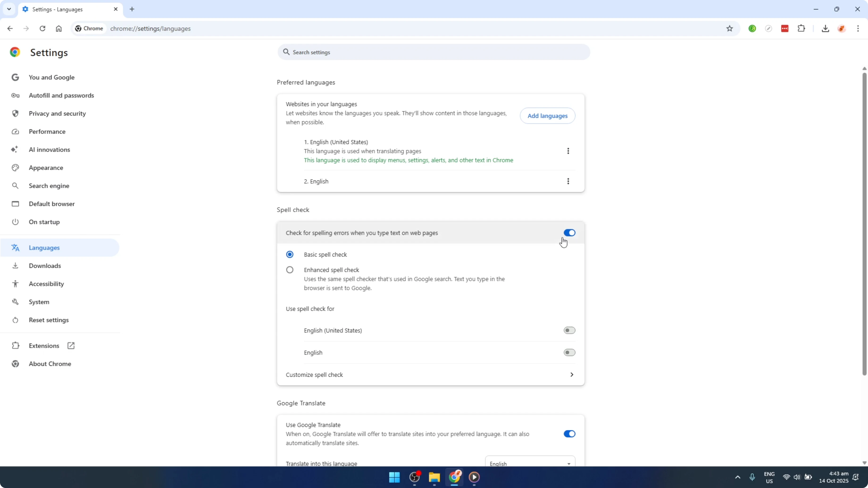Open the media player taskbar icon
The height and width of the screenshot is (488, 868).
474,477
